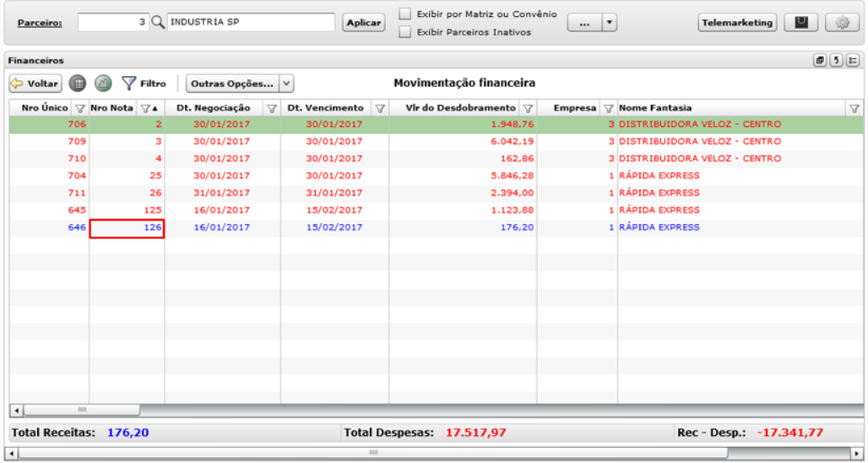Viewport: 868px width, 463px height.
Task: Click the Parceiro code input field
Action: click(113, 22)
